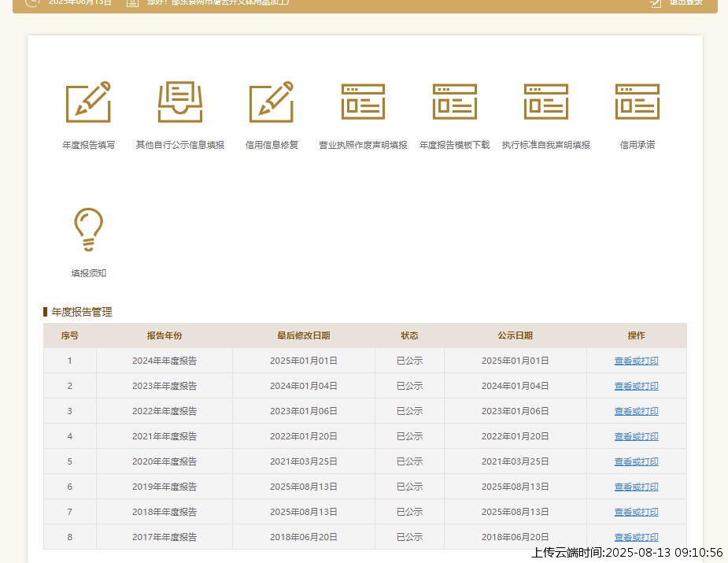The width and height of the screenshot is (728, 563).
Task: Select the 状态 column header
Action: pyautogui.click(x=409, y=335)
